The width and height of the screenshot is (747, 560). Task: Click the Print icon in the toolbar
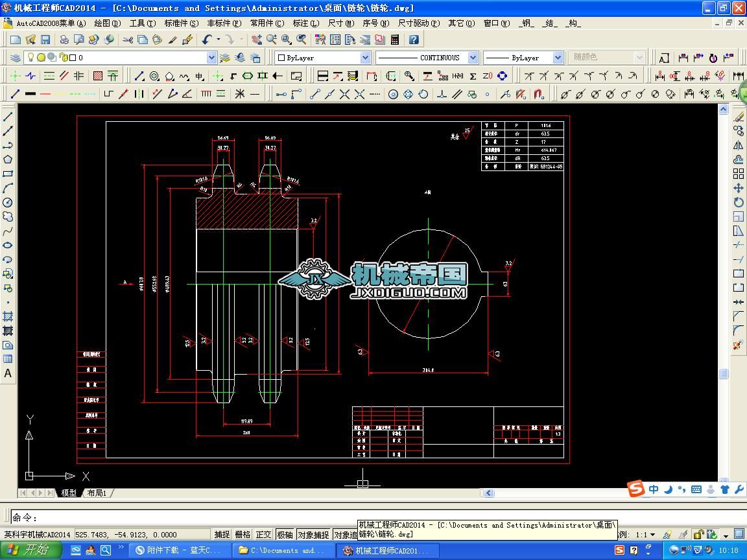coord(64,40)
